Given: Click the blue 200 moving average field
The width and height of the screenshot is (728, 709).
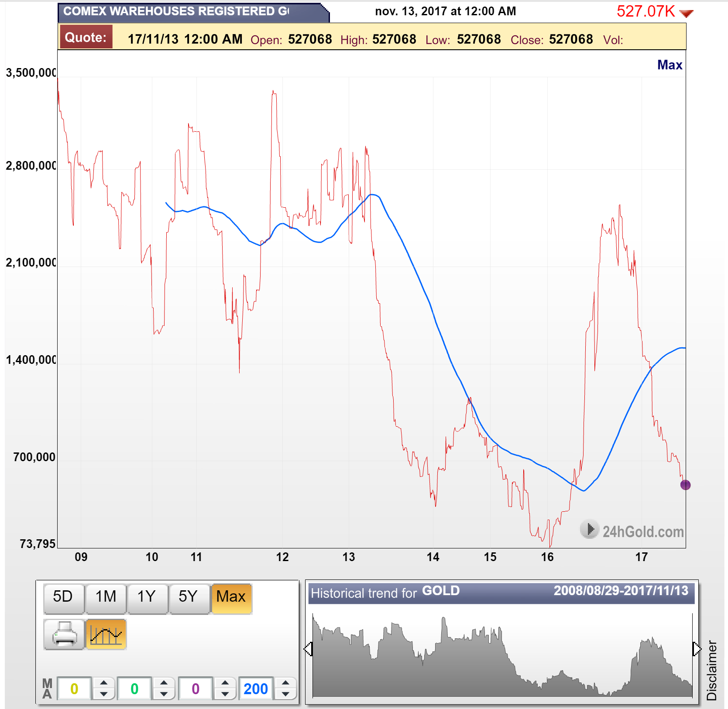Looking at the screenshot, I should point(256,688).
